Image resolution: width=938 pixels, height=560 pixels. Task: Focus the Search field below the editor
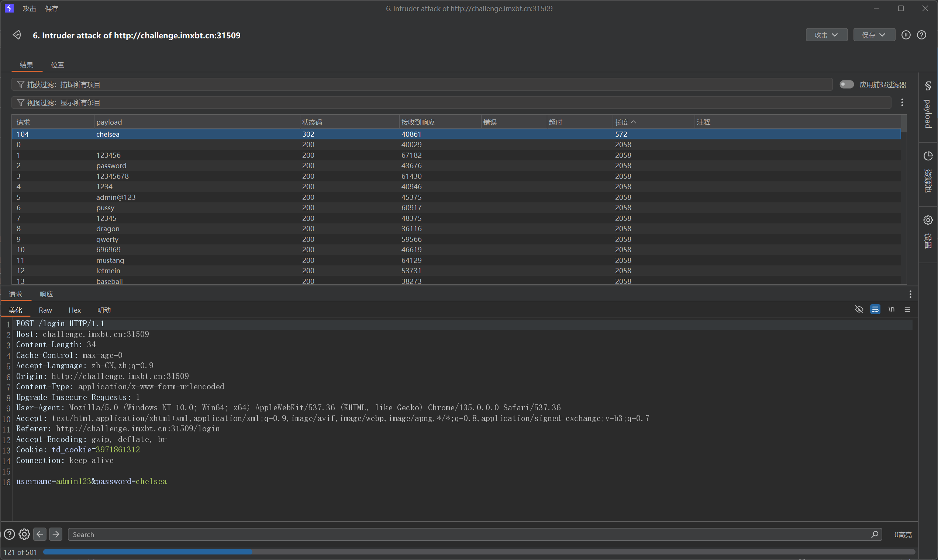[468, 534]
